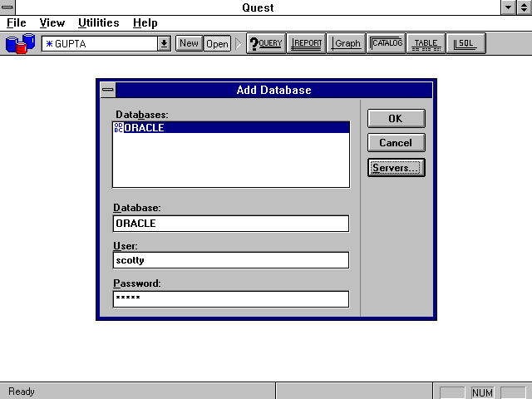Launch the SQL toolbar icon
Image resolution: width=532 pixels, height=399 pixels.
[465, 43]
